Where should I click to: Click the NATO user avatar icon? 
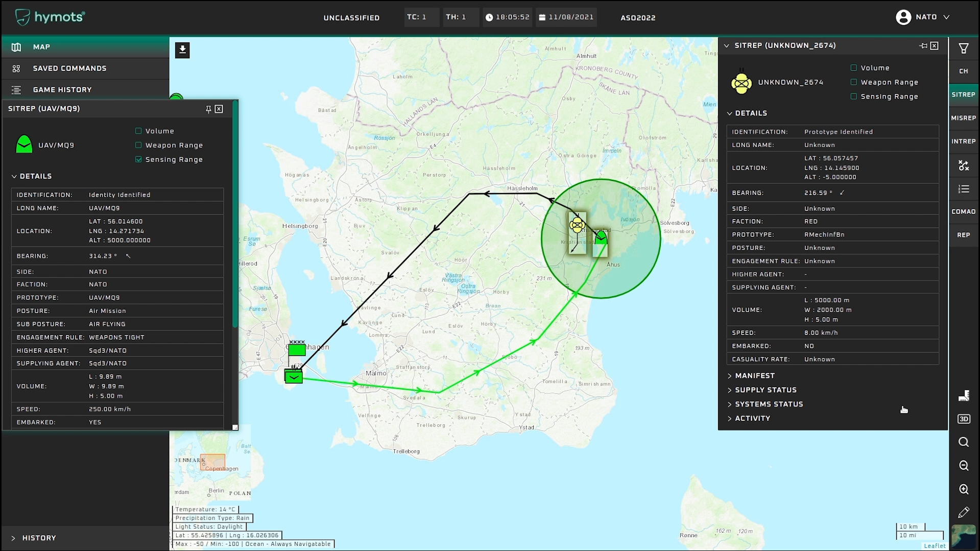(x=903, y=17)
